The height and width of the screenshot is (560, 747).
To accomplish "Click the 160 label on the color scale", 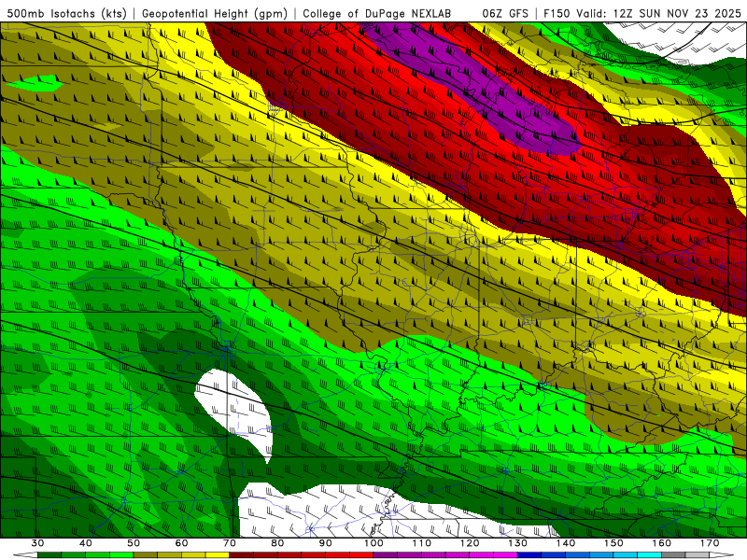I will click(662, 543).
